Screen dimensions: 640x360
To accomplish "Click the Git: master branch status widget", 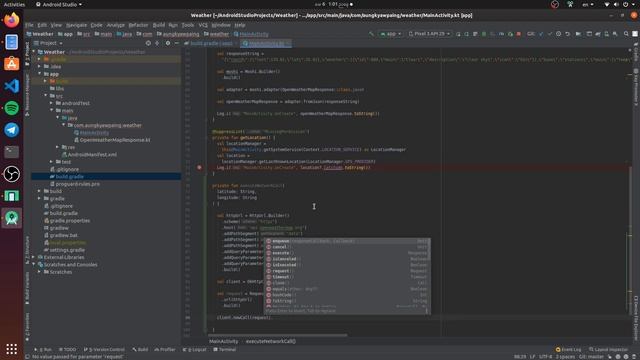I will coord(591,357).
